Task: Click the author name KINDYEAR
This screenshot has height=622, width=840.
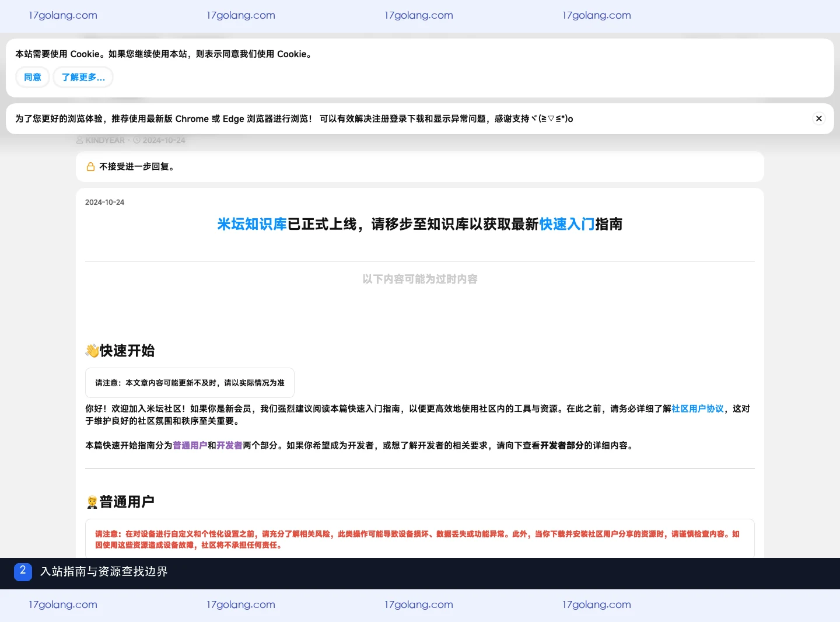Action: tap(105, 140)
